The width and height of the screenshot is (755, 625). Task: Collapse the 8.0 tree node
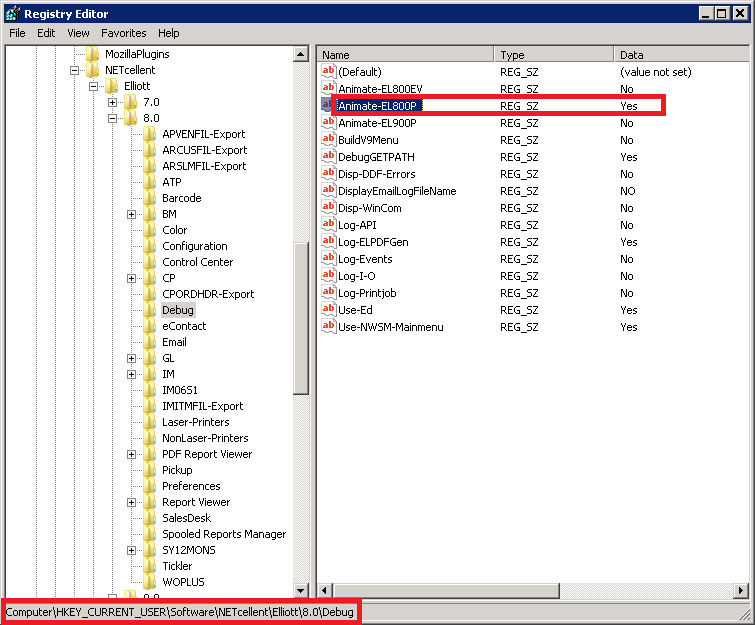pos(112,118)
